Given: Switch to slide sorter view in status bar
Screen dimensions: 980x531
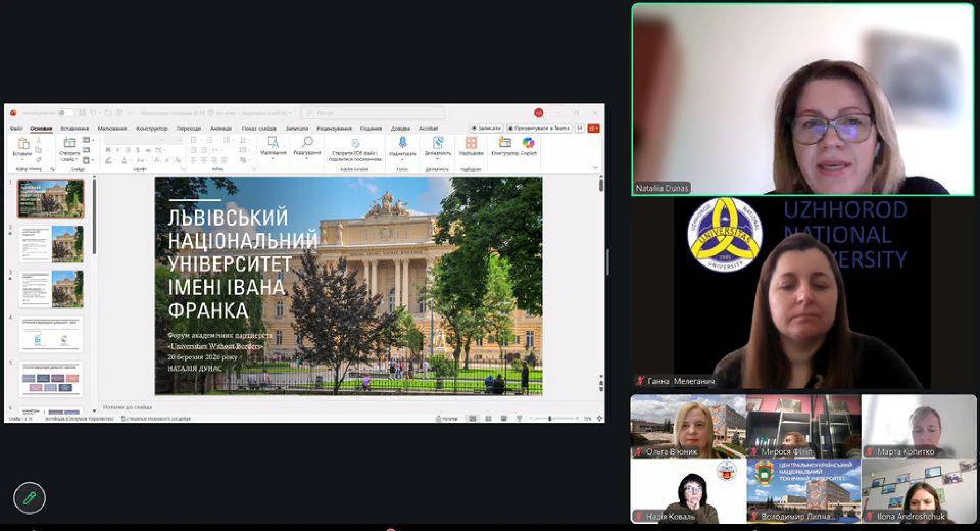Looking at the screenshot, I should click(x=488, y=419).
